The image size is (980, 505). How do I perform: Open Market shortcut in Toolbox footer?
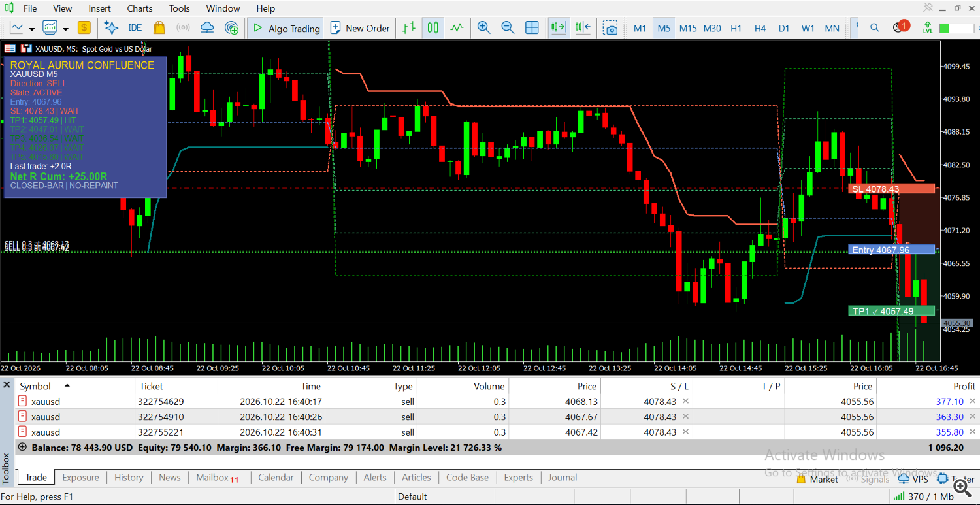[x=817, y=480]
